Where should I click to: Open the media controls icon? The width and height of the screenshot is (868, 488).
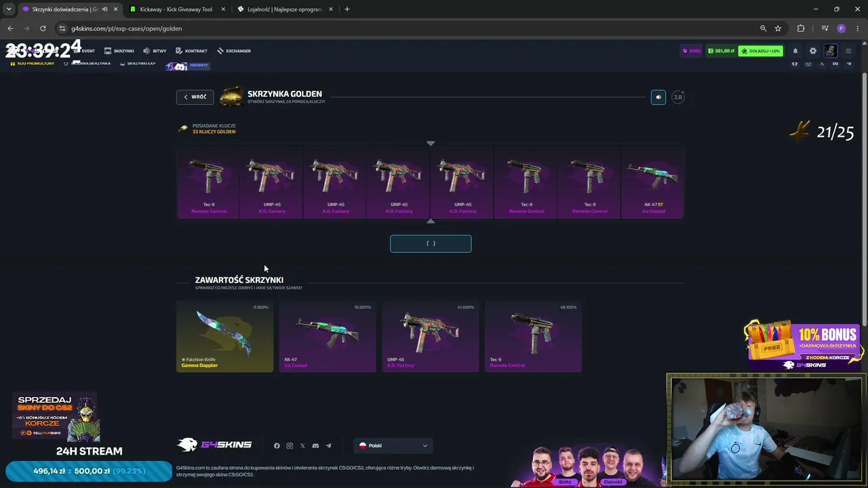point(825,28)
